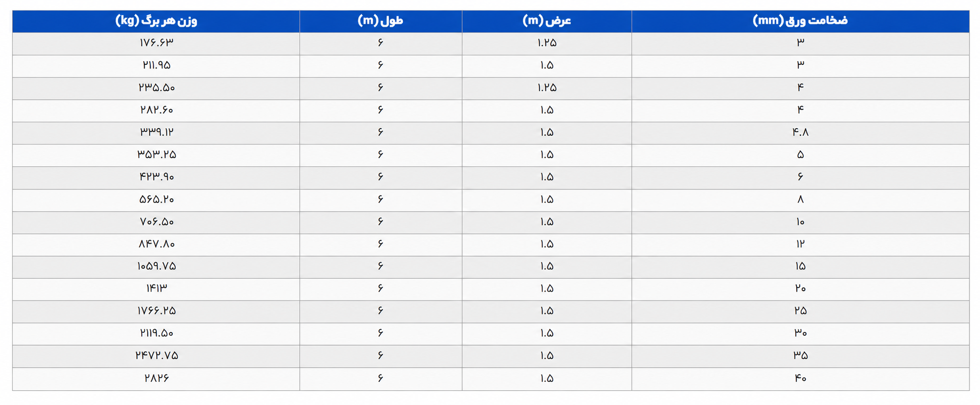This screenshot has width=980, height=405.
Task: Click the weight value ۷۰۶.۵۰
Action: pos(157,222)
